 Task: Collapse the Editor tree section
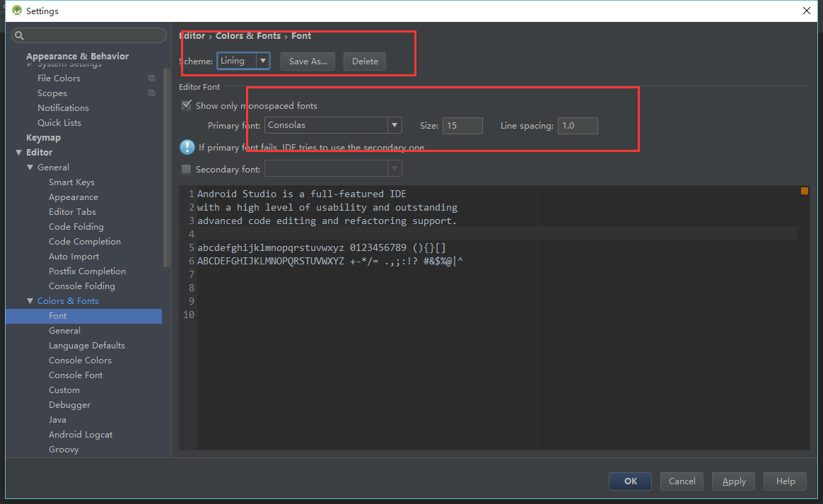[x=19, y=152]
